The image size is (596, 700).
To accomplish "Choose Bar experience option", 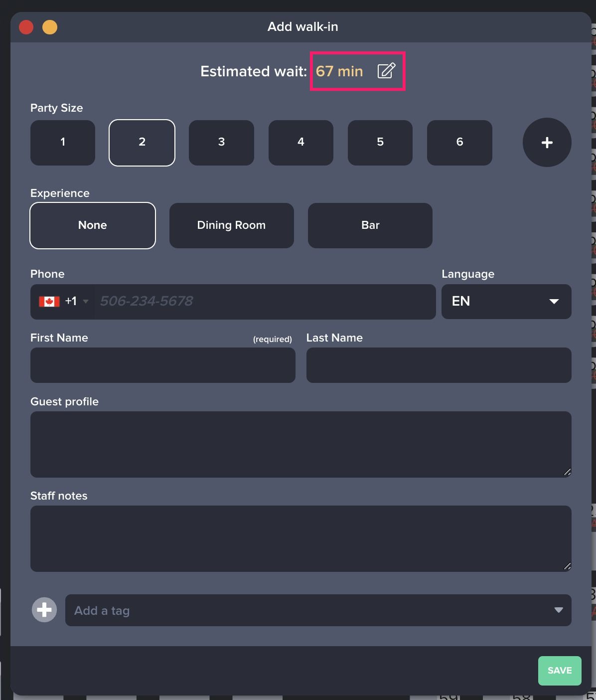I will pyautogui.click(x=370, y=225).
